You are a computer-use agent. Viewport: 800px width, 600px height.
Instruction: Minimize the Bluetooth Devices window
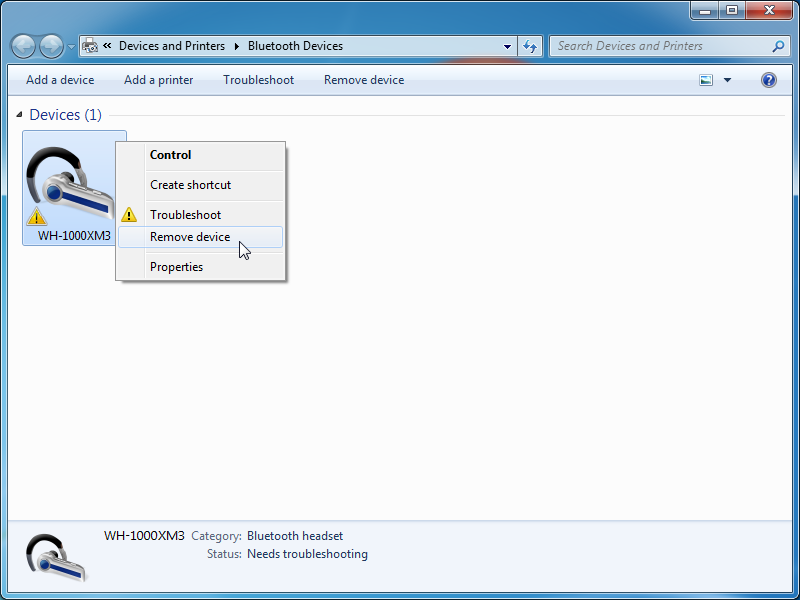(x=706, y=10)
